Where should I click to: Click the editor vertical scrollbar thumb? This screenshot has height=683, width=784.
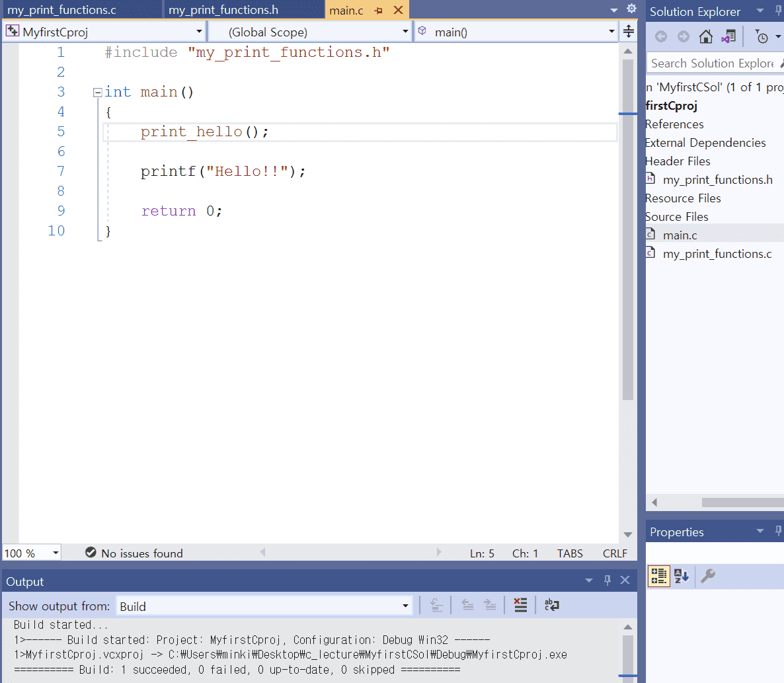[629, 230]
